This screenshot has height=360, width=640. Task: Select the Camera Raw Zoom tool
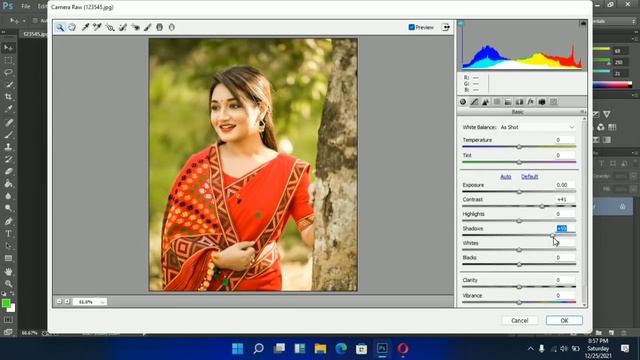tap(60, 27)
